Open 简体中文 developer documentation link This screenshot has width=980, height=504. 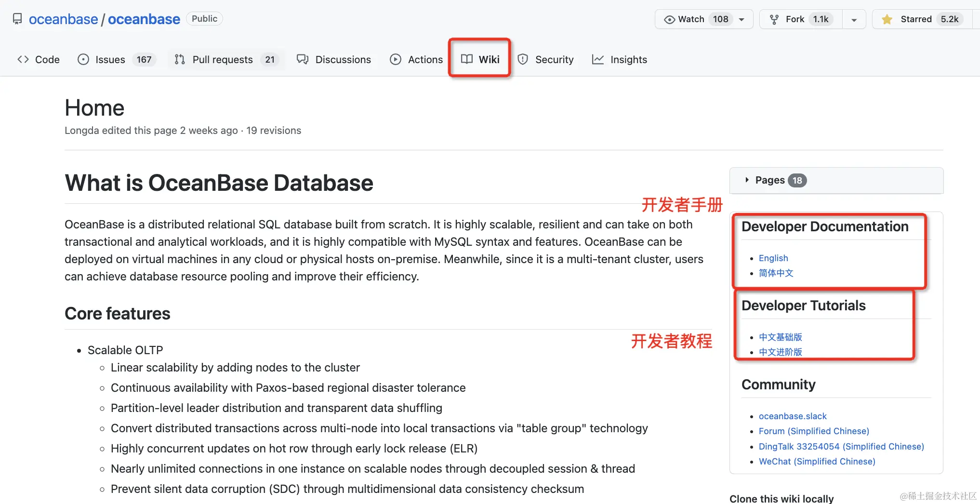pos(776,273)
